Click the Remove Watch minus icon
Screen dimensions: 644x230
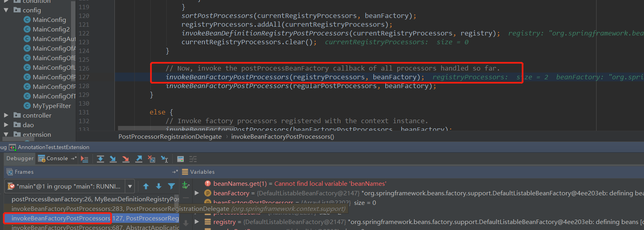pos(186,198)
